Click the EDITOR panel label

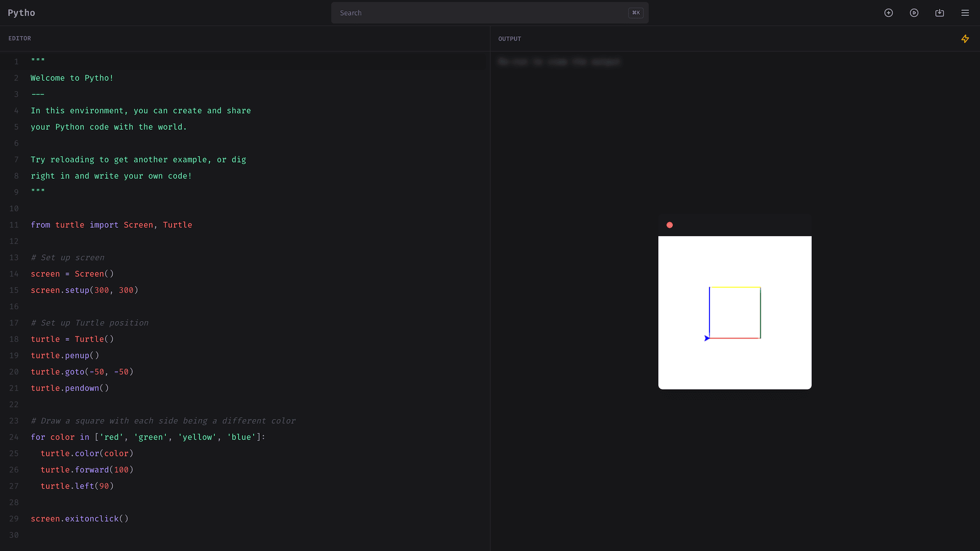19,38
